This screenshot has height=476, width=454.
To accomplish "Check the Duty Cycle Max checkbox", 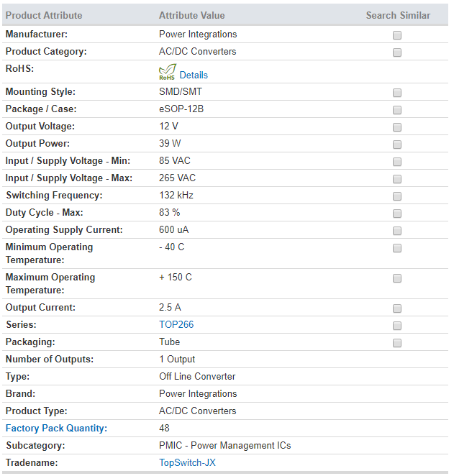I will (397, 214).
